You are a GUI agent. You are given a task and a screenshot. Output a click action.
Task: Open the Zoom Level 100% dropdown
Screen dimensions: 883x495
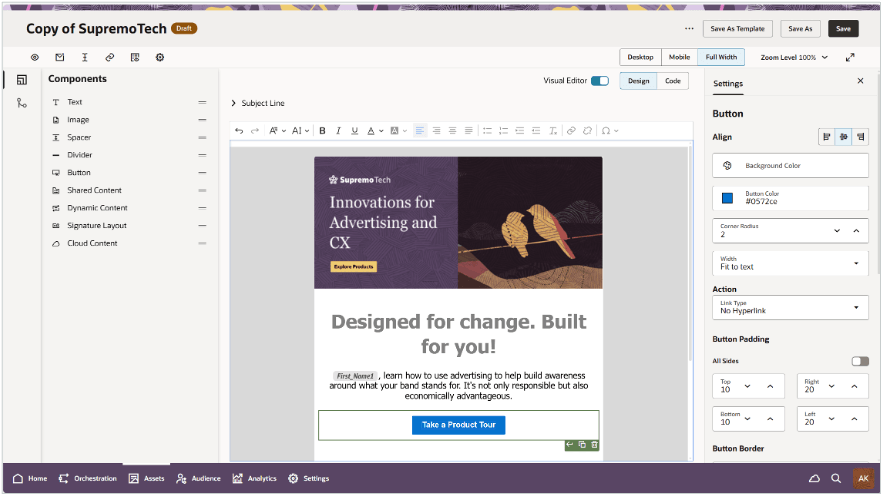[x=794, y=57]
